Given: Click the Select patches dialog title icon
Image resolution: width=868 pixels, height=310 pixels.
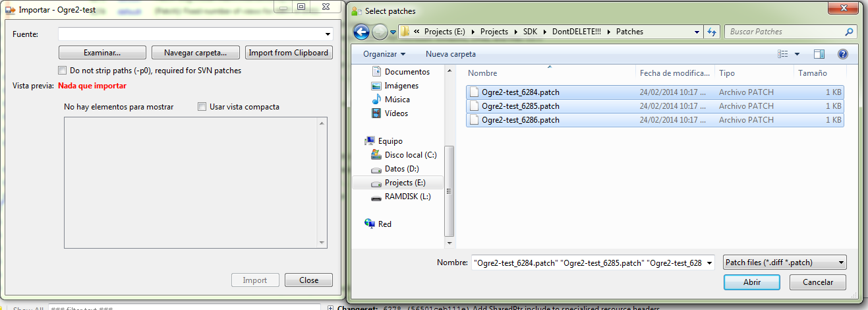Looking at the screenshot, I should 357,11.
